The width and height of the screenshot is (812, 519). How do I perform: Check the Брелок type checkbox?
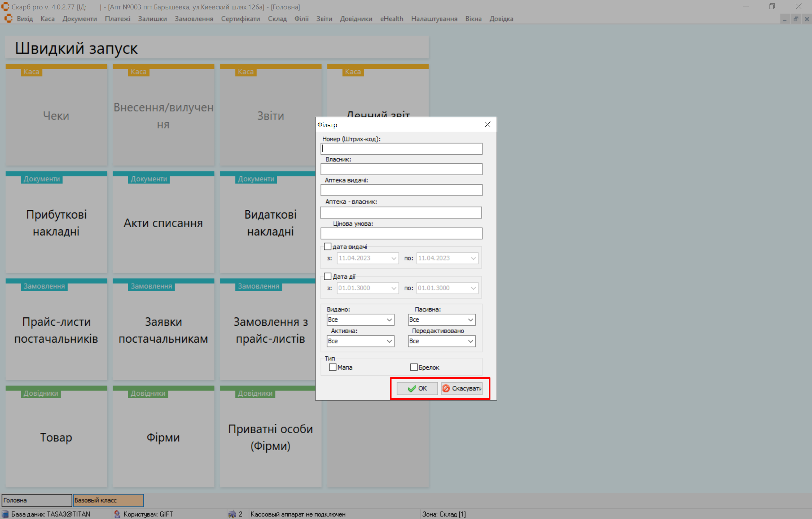click(x=414, y=367)
